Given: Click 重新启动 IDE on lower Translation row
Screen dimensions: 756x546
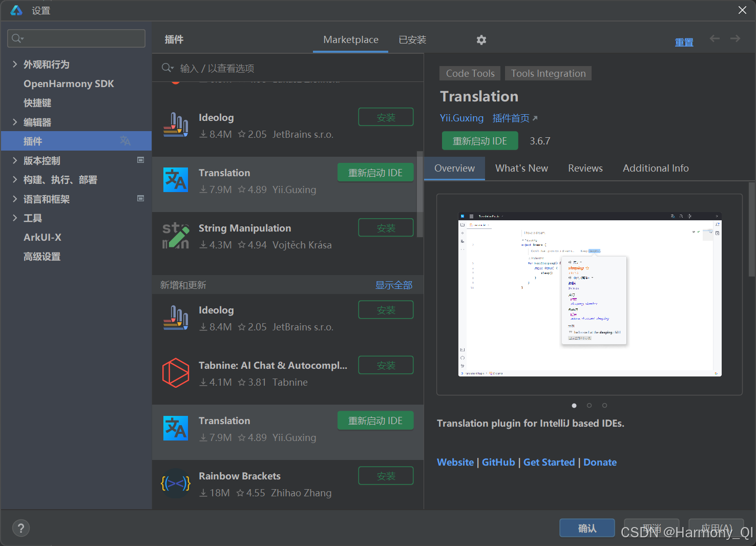Looking at the screenshot, I should [x=375, y=421].
